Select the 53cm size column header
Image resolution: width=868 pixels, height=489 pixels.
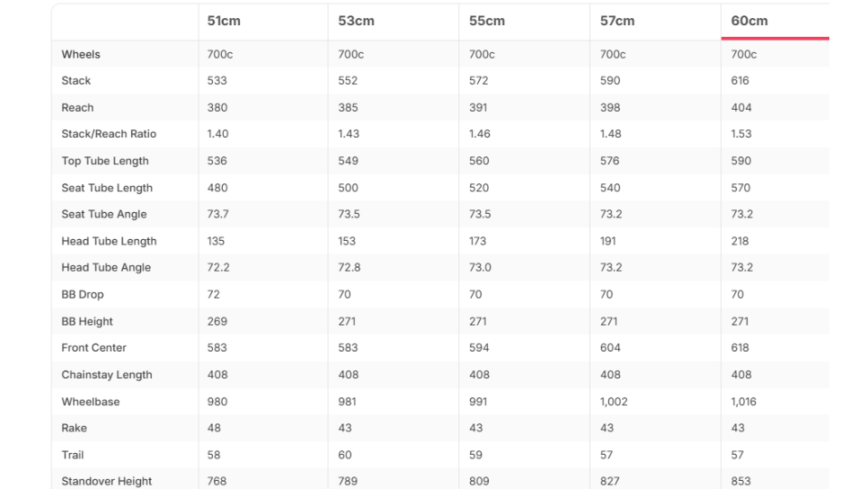point(356,21)
